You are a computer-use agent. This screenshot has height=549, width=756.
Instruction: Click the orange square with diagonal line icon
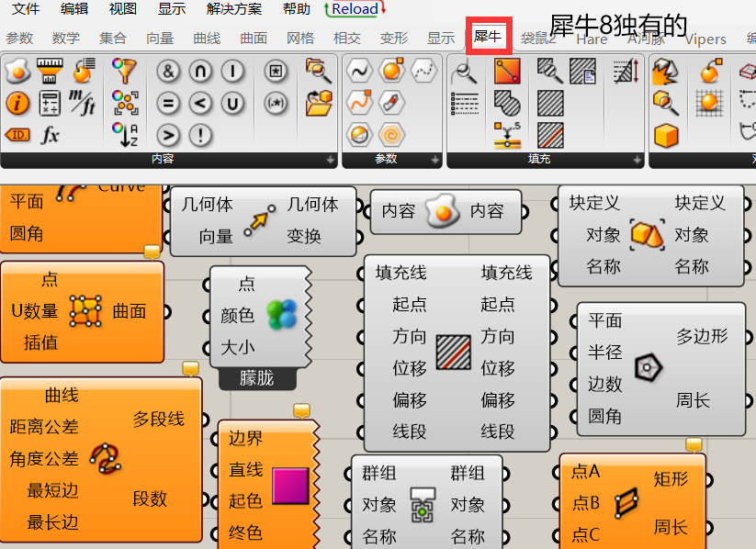(507, 72)
